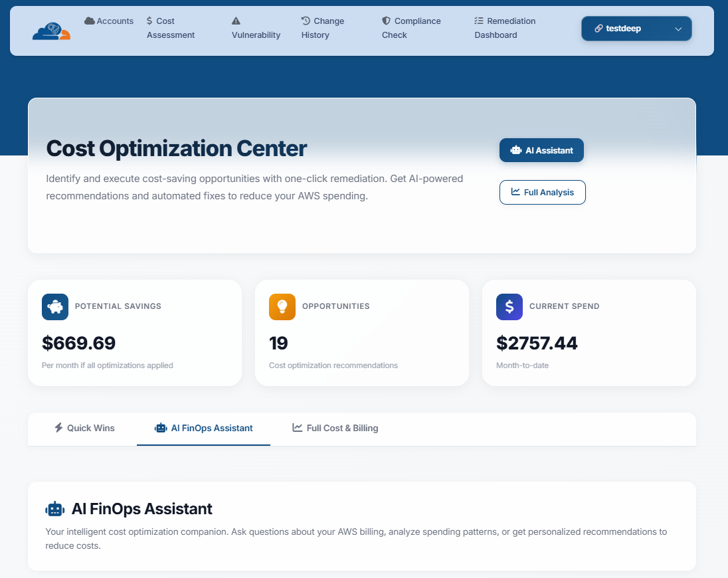Viewport: 728px width, 578px height.
Task: Select the testdeep account label
Action: click(623, 29)
